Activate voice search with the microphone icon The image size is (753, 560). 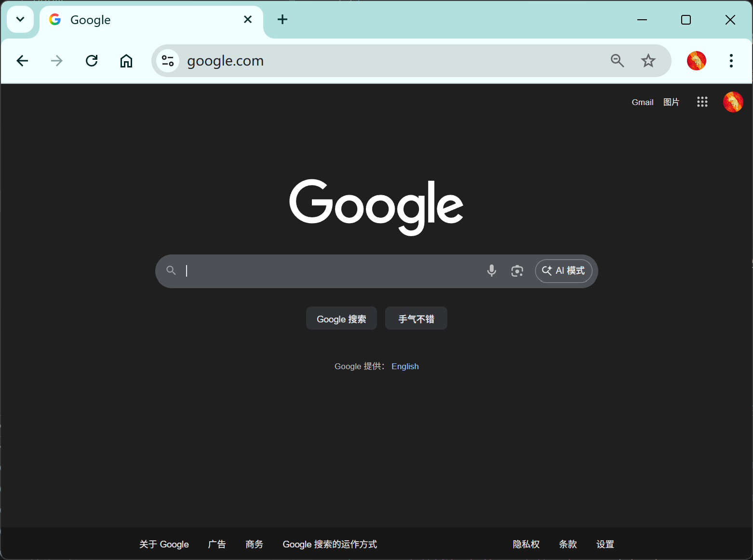coord(491,270)
